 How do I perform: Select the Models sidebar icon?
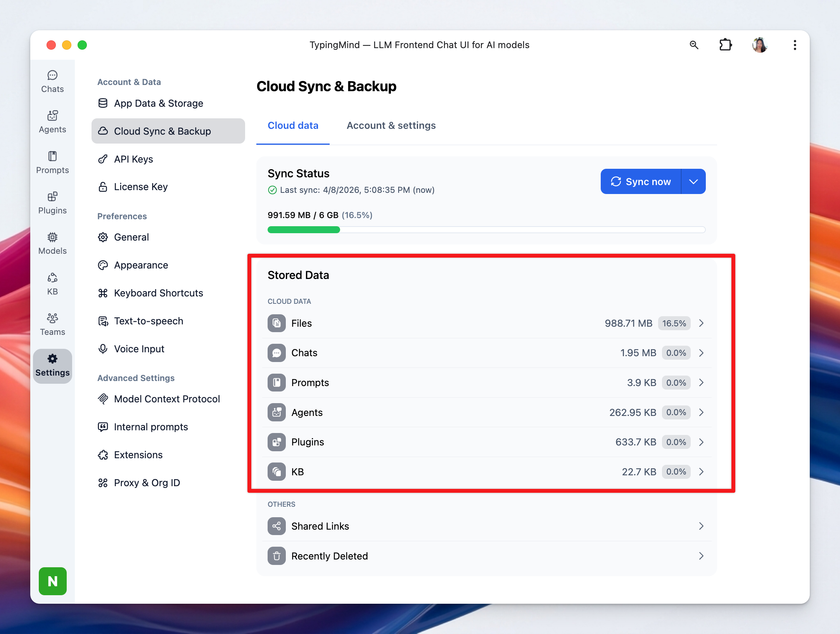(x=52, y=243)
